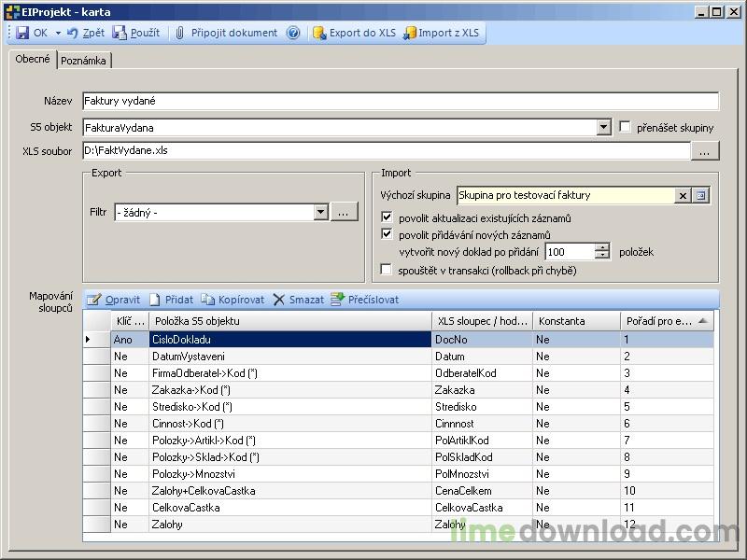Sort by Klíč column header
This screenshot has width=747, height=560.
[130, 321]
